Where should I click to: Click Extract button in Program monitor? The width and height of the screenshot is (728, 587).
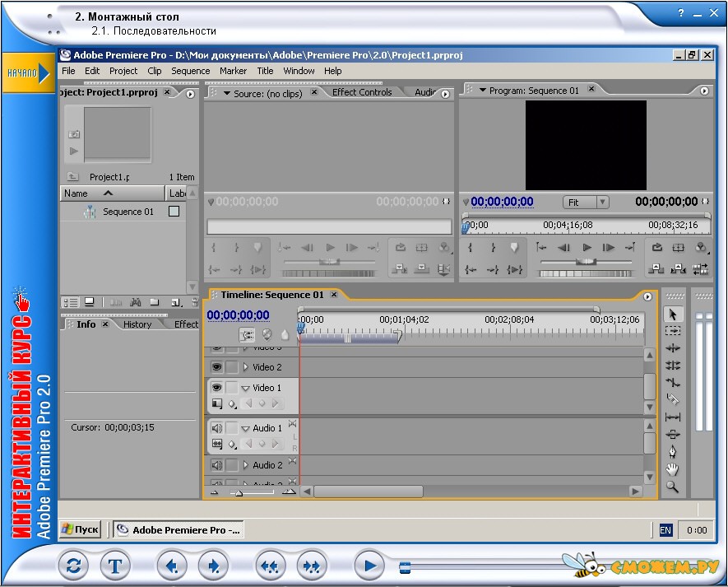coord(679,268)
